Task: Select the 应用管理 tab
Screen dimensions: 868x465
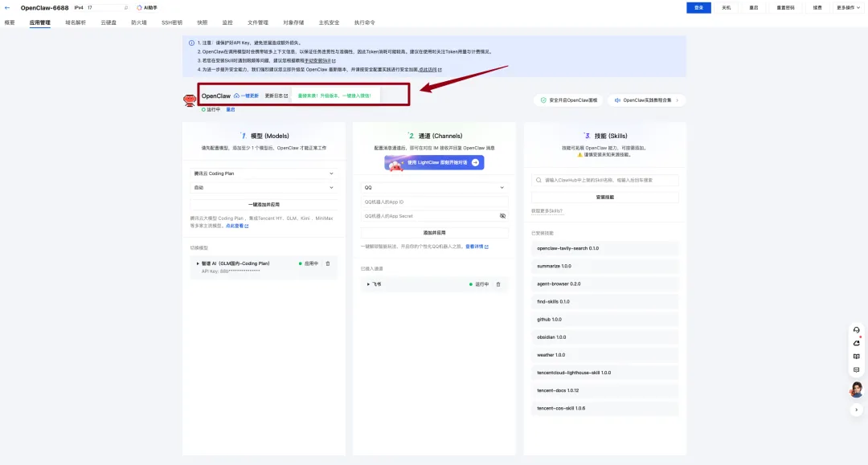Action: tap(40, 22)
